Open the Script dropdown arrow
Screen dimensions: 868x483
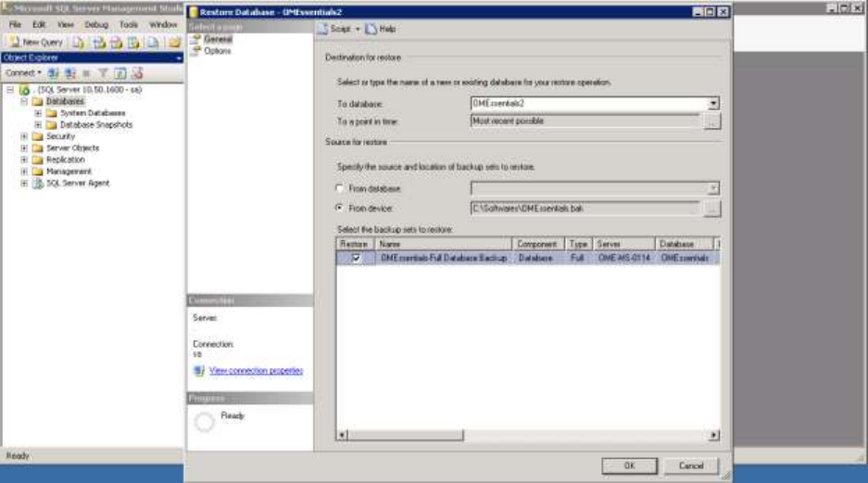click(x=358, y=29)
